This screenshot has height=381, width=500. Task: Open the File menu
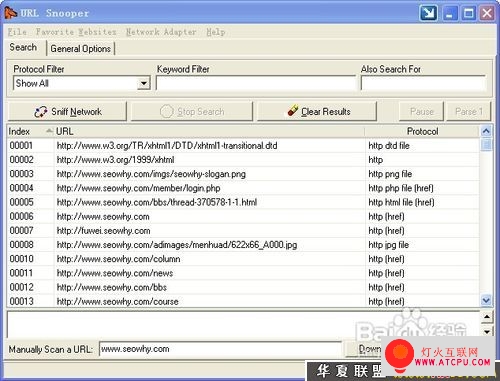coord(17,32)
